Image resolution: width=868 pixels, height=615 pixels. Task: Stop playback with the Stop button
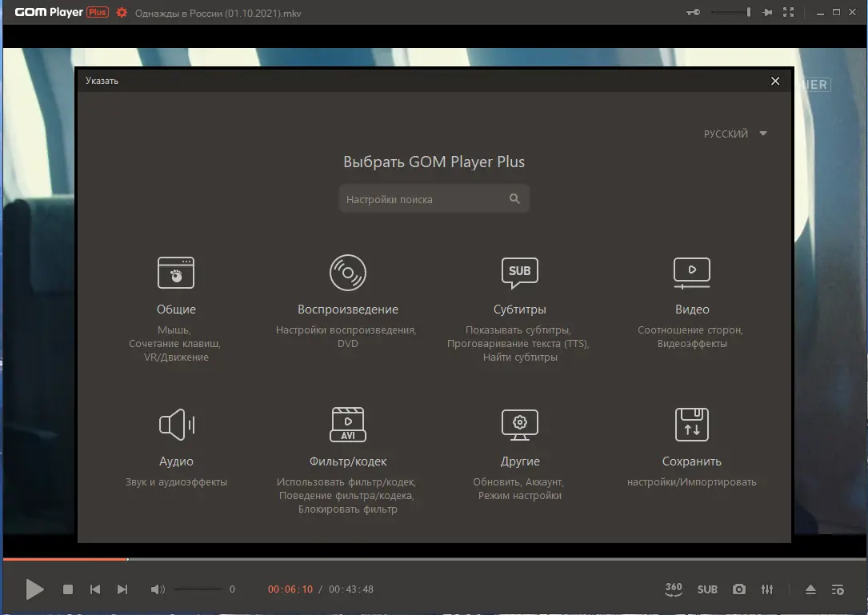(x=68, y=589)
